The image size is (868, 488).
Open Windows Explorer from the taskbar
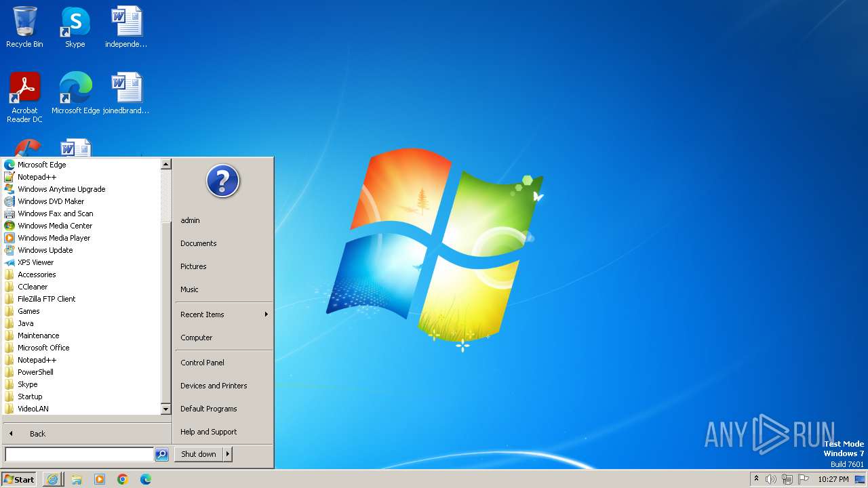(76, 479)
